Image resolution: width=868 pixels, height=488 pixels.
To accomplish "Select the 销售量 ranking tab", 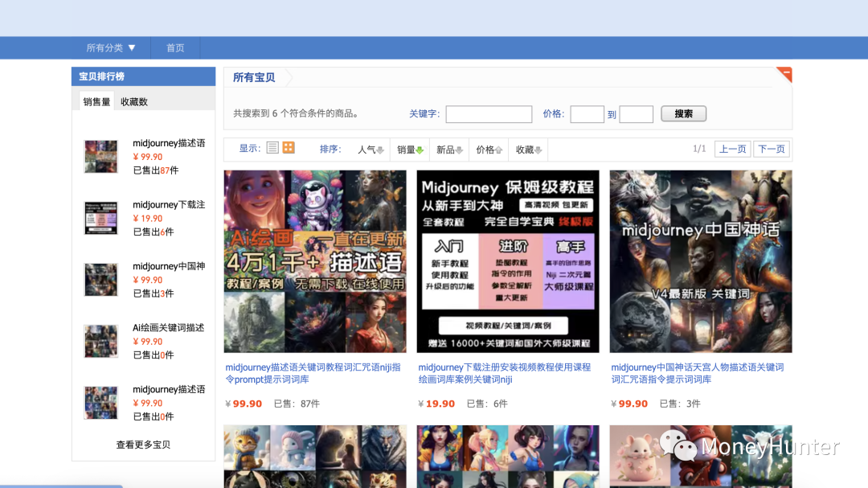I will click(97, 101).
